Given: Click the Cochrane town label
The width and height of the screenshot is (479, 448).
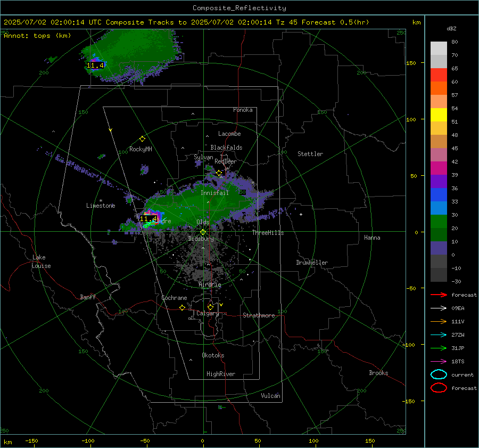Looking at the screenshot, I should point(174,298).
